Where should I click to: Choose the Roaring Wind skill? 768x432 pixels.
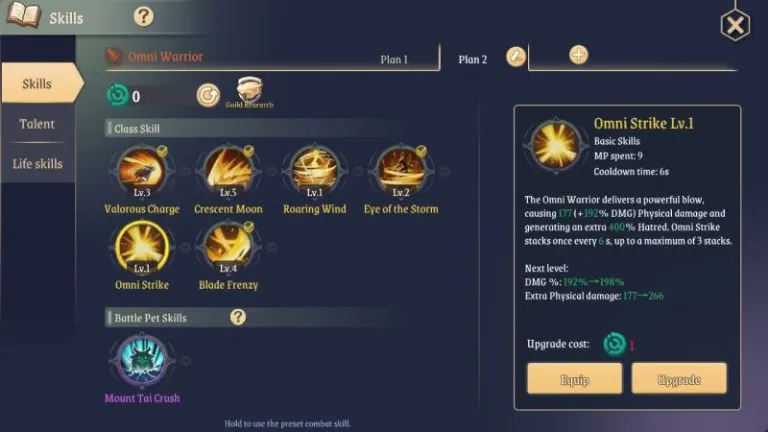pos(314,170)
